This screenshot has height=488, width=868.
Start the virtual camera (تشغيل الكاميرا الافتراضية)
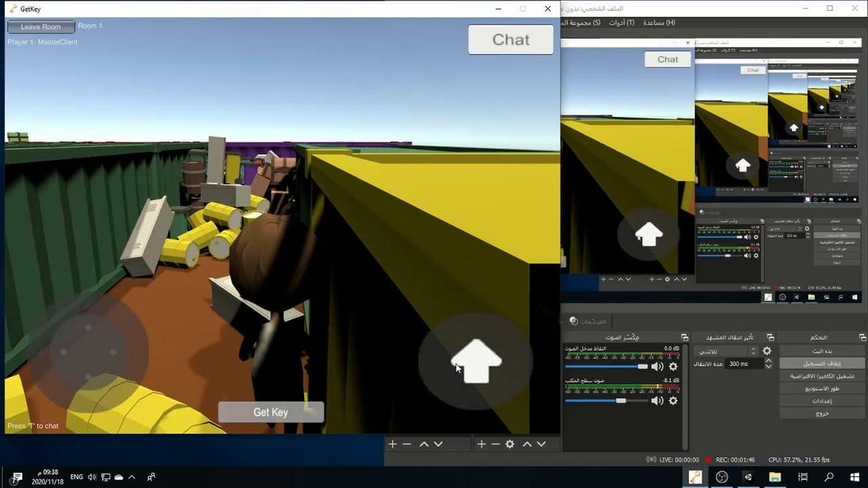pos(823,375)
